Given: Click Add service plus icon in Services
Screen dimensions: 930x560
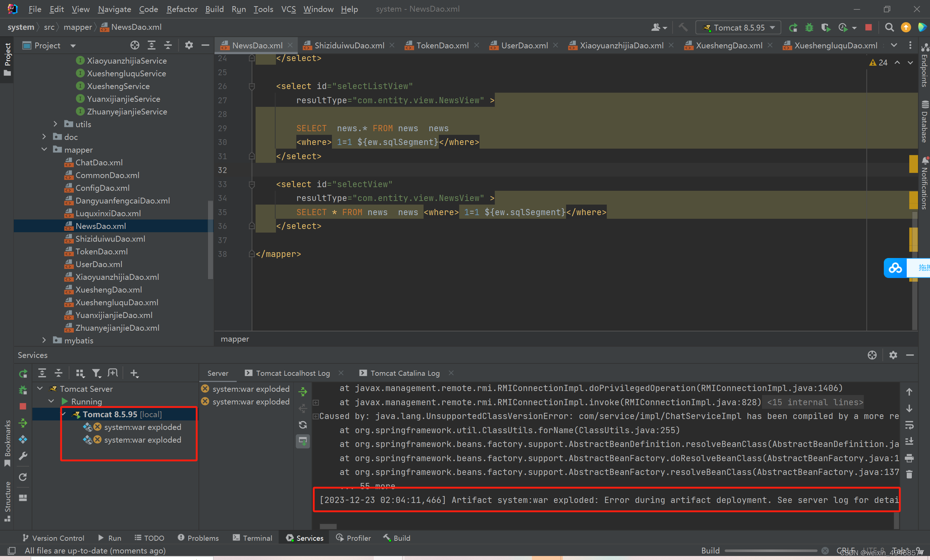Looking at the screenshot, I should tap(134, 373).
